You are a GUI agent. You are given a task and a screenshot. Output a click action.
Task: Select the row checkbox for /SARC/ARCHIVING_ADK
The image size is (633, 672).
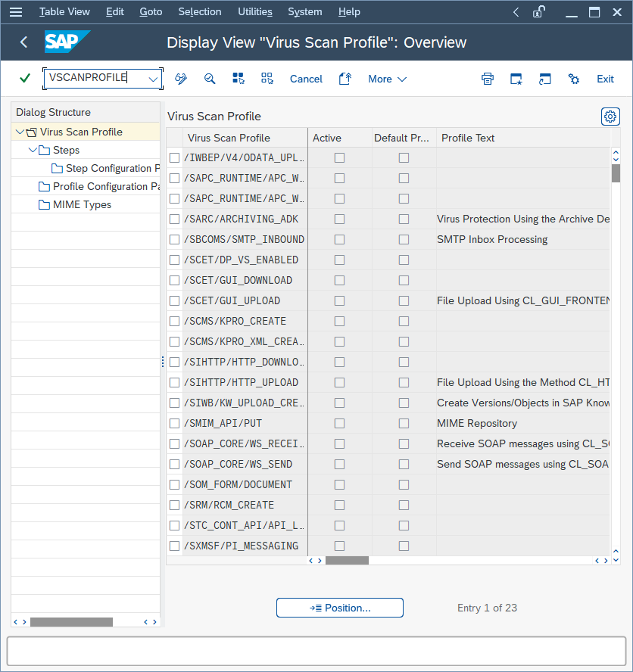pyautogui.click(x=174, y=219)
